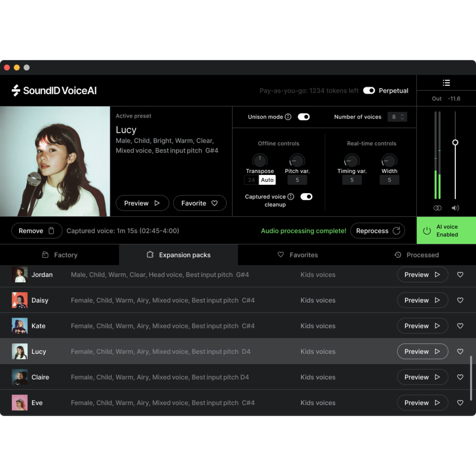Click the Timing var. knob
The width and height of the screenshot is (476, 476).
tap(352, 160)
